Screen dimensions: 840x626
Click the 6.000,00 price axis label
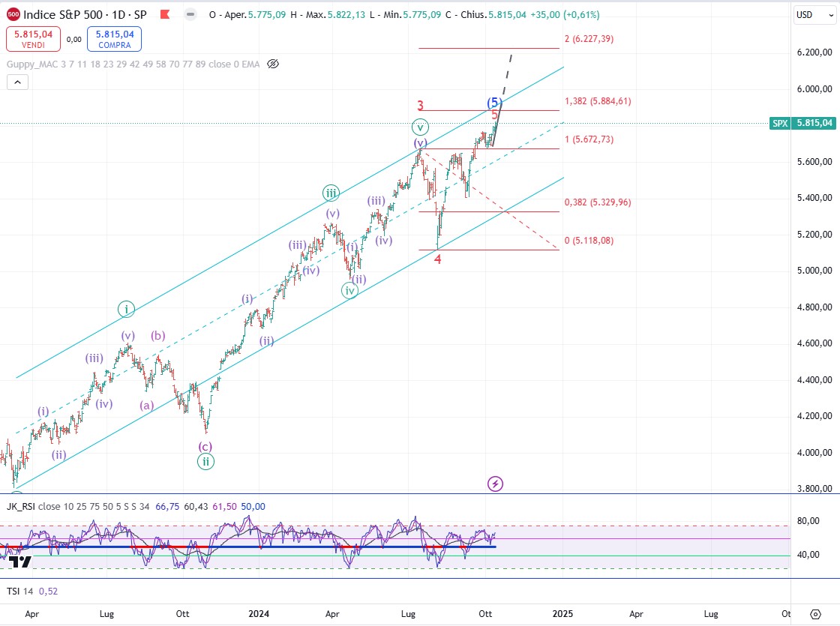point(814,89)
